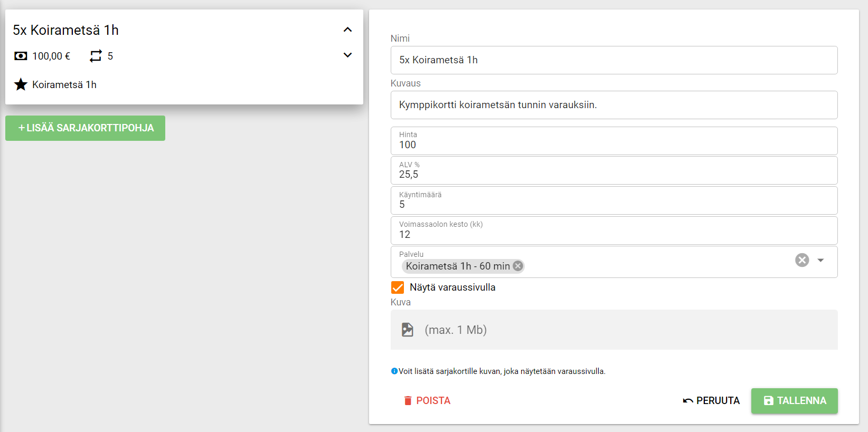Click the Nimi input field
Image resolution: width=868 pixels, height=432 pixels.
point(614,60)
